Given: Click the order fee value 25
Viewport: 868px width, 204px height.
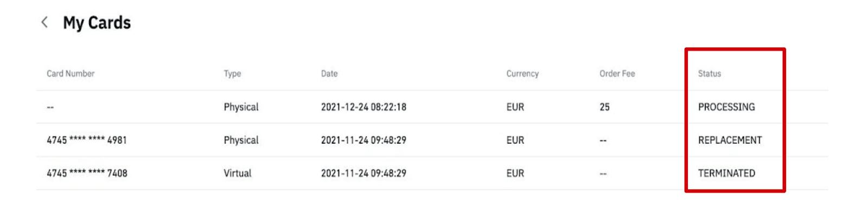Looking at the screenshot, I should point(604,107).
